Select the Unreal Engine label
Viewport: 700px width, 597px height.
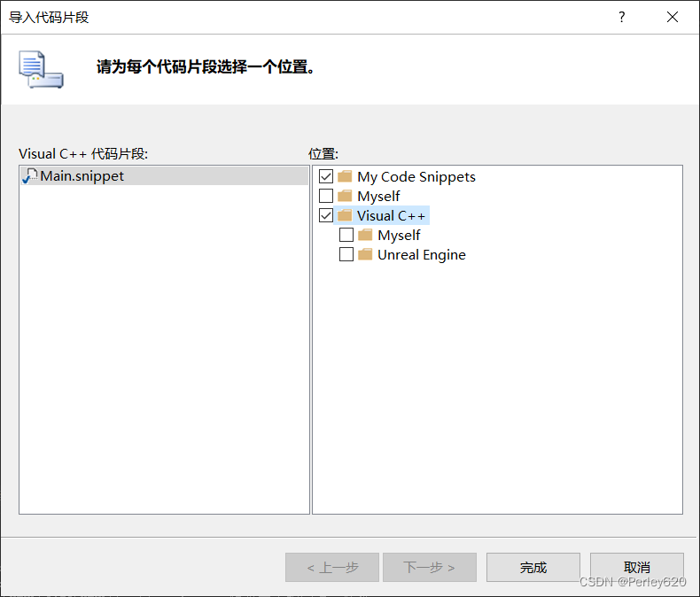[422, 255]
